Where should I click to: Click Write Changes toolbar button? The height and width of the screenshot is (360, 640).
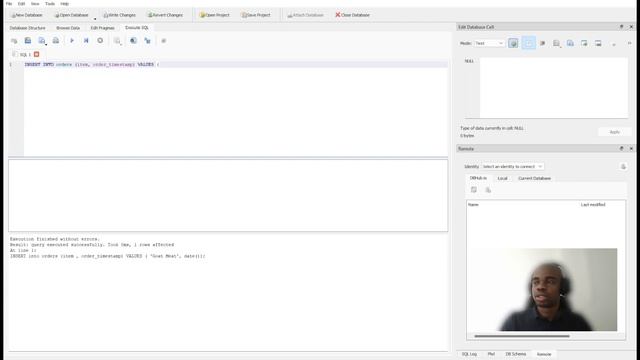point(119,15)
